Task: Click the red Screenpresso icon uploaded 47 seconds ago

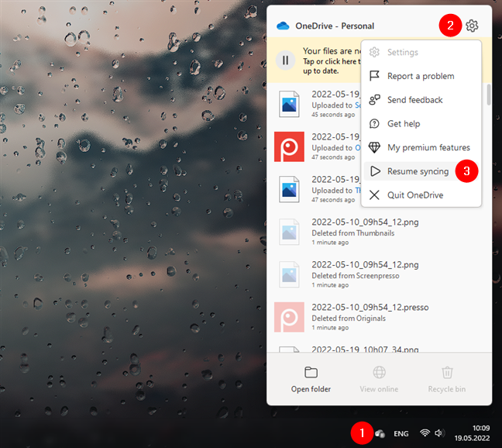Action: (289, 146)
